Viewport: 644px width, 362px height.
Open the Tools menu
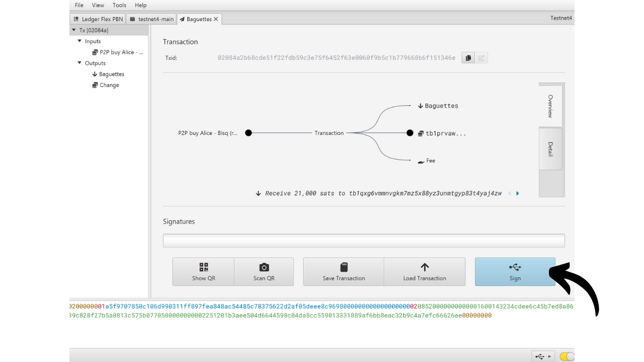click(x=119, y=5)
